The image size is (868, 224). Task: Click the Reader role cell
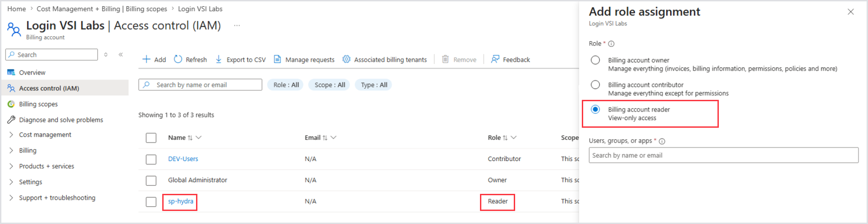click(x=498, y=201)
